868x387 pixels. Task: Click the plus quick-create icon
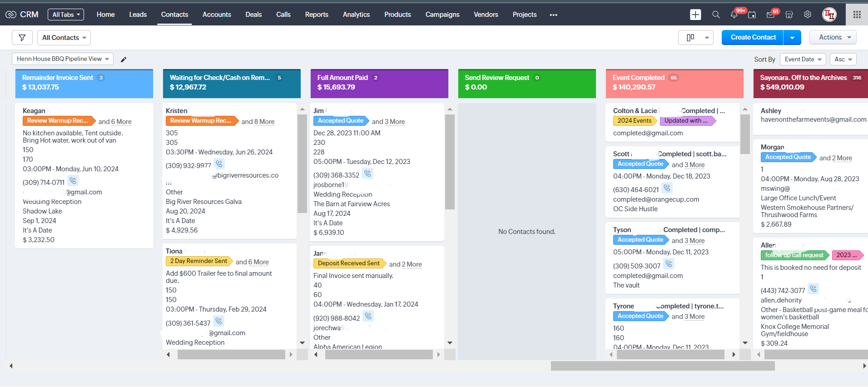coord(695,15)
